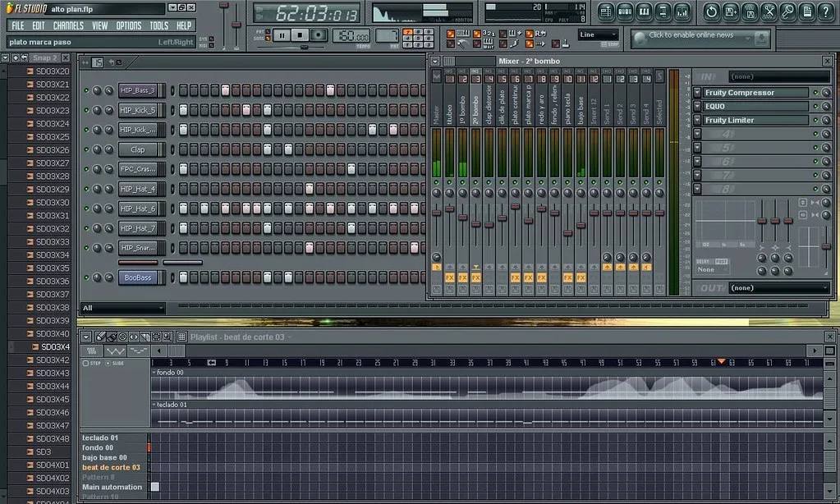This screenshot has width=840, height=504.
Task: Click the tempo display field
Action: tap(351, 36)
